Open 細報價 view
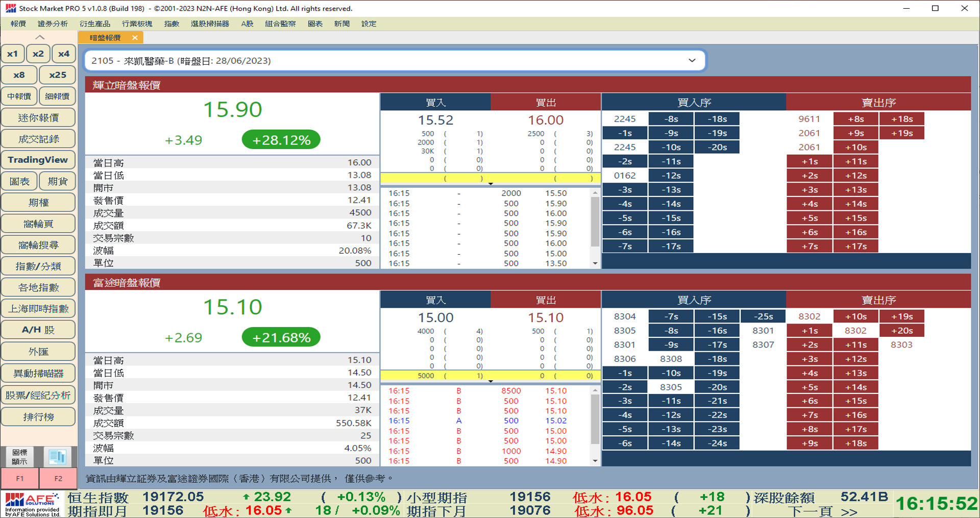This screenshot has width=980, height=518. pos(58,96)
